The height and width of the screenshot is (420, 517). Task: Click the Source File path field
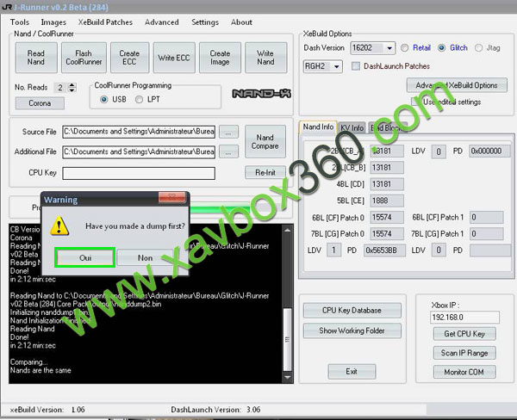tap(139, 132)
